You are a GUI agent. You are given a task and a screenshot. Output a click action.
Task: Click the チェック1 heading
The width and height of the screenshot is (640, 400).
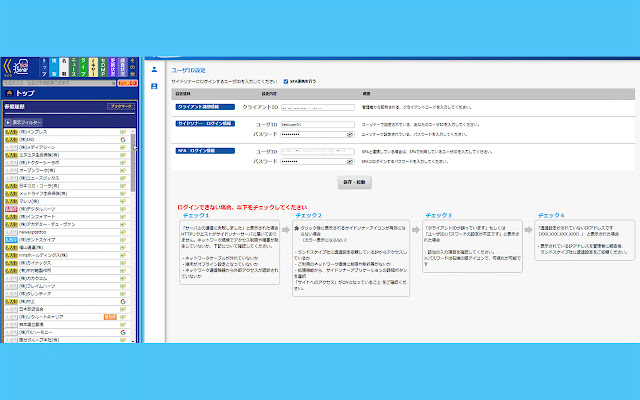tap(196, 216)
